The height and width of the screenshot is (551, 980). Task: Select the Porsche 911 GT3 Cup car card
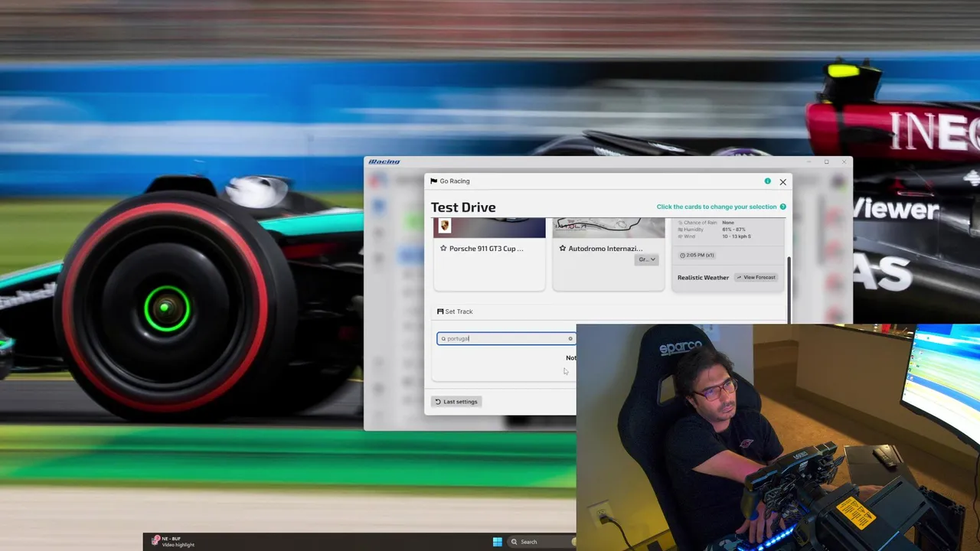point(489,254)
